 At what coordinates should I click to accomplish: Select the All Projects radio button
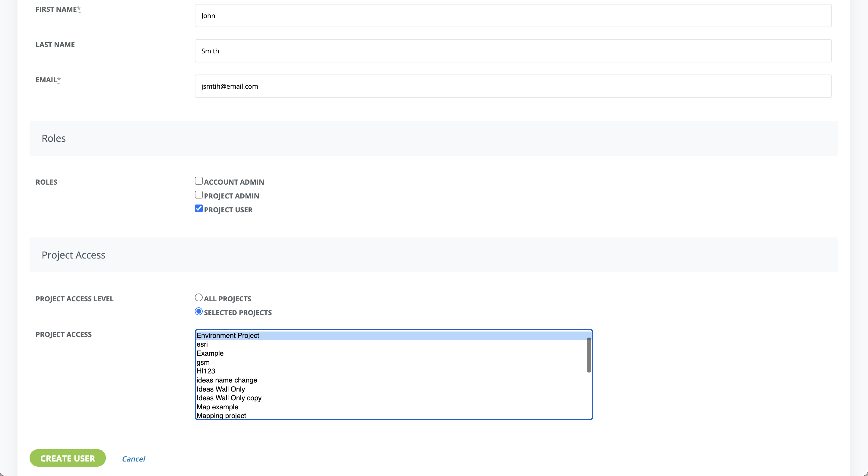point(198,297)
